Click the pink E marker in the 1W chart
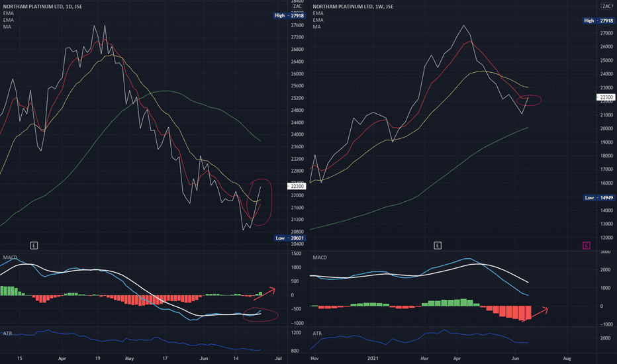617x364 pixels. pos(587,246)
